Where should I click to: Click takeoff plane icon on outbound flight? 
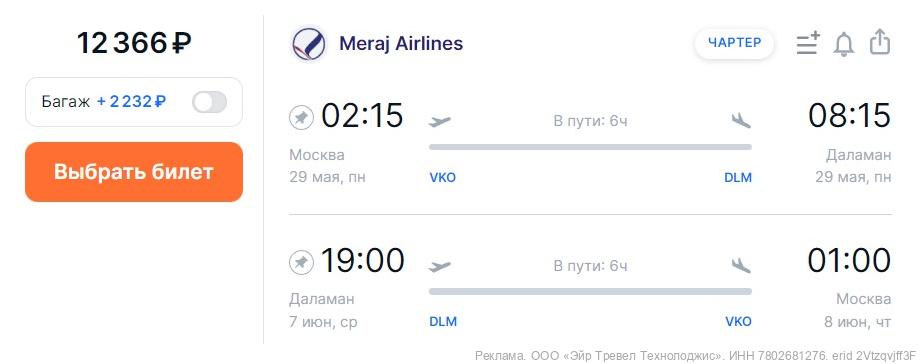tap(440, 121)
